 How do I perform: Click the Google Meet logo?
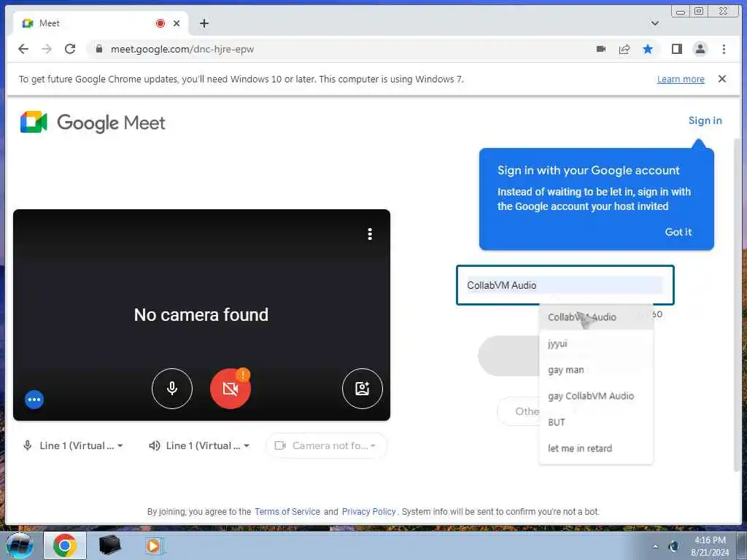[x=93, y=122]
